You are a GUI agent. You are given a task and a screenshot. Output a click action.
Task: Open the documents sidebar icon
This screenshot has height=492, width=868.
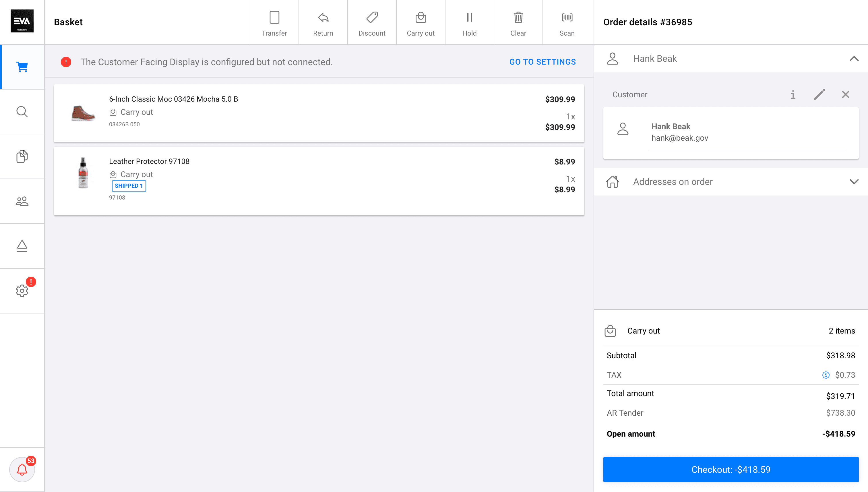pos(22,156)
